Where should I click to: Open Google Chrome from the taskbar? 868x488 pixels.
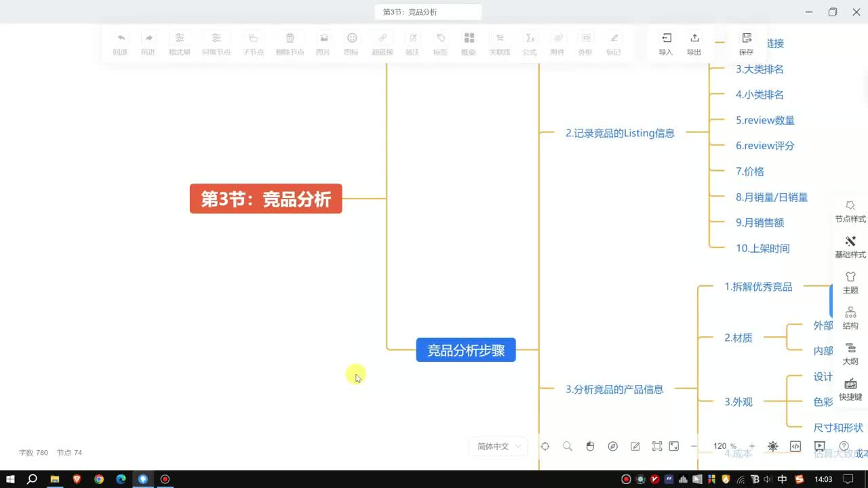click(99, 479)
